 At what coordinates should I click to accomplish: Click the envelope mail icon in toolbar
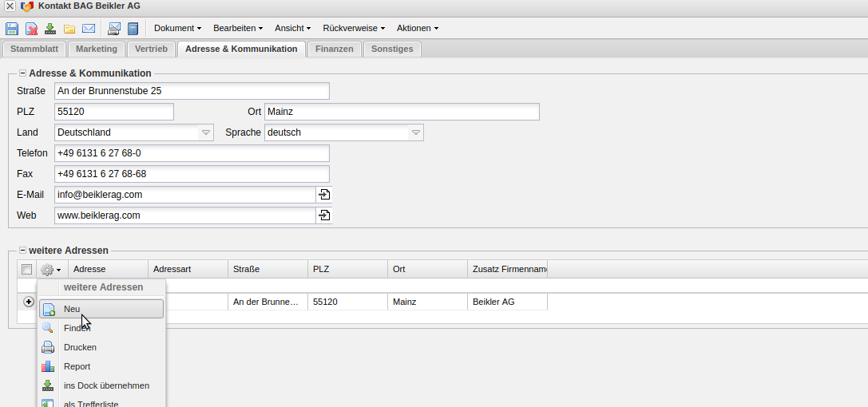(x=89, y=29)
